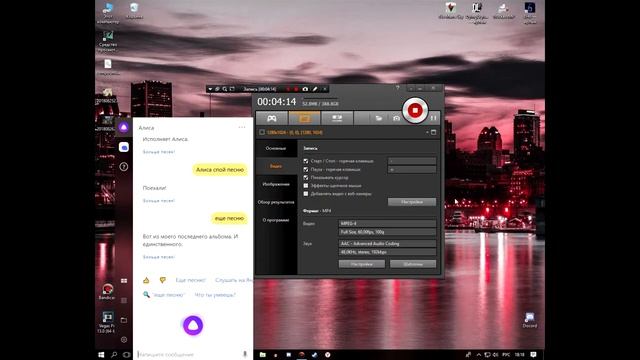Screen dimensions: 640x360
Task: Click the Alice message input field
Action: point(189,354)
